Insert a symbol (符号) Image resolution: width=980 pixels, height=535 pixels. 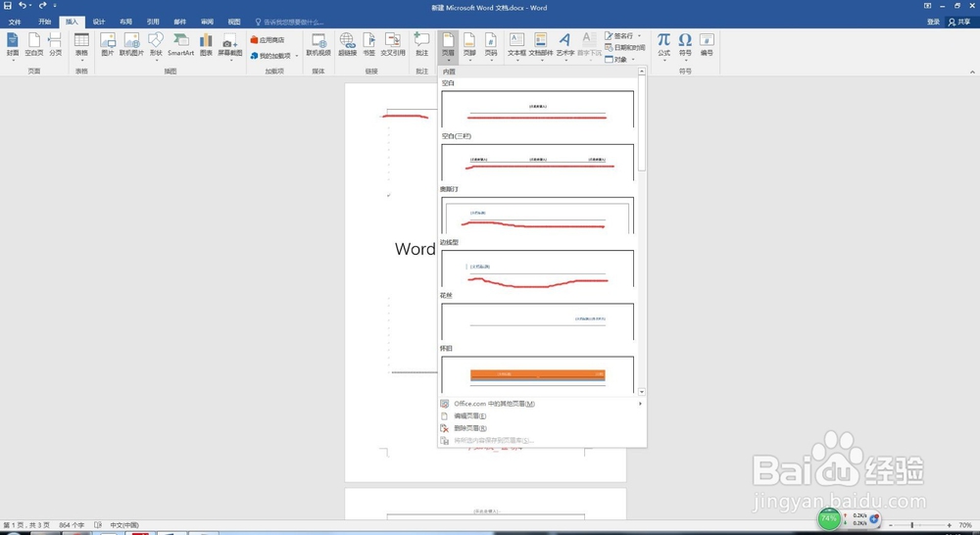pos(685,46)
